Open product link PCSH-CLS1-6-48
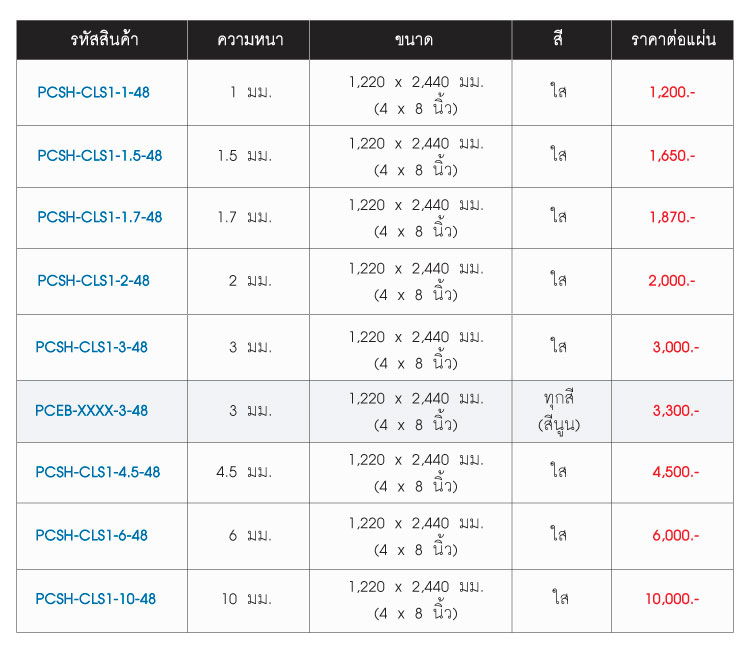750x651 pixels. pos(91,535)
